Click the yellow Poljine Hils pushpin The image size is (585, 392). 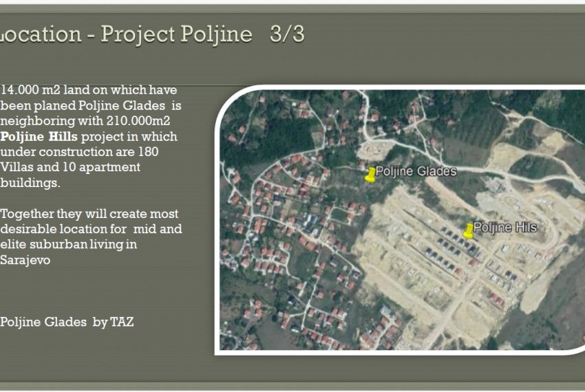[468, 231]
